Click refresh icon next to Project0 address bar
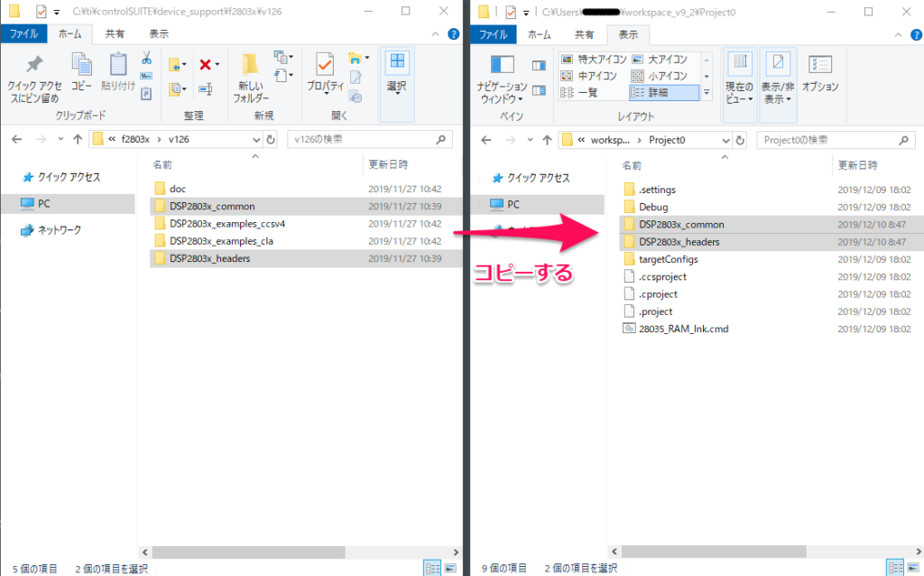Screen dimensions: 924x576 [740, 140]
